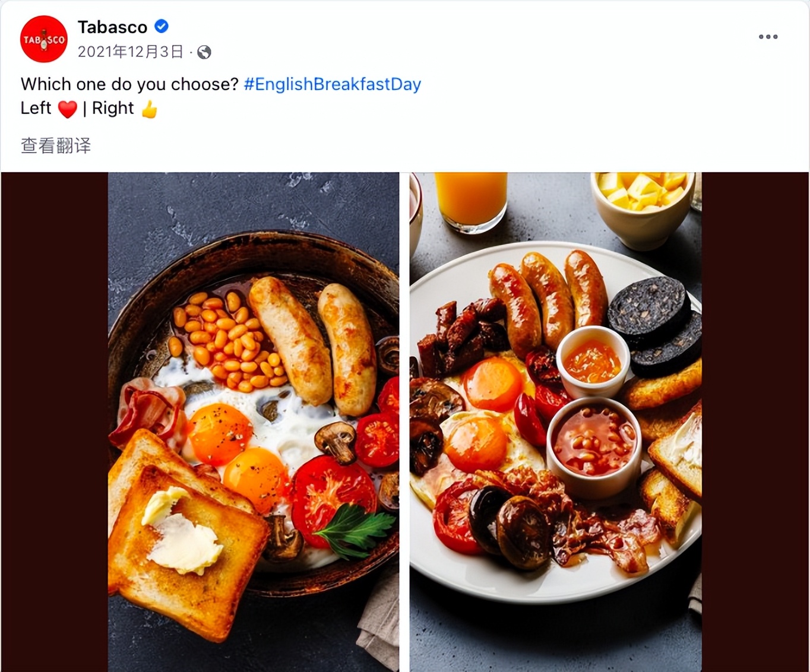Viewport: 810px width, 672px height.
Task: Click the "Which one do you choose?" text
Action: tap(129, 84)
